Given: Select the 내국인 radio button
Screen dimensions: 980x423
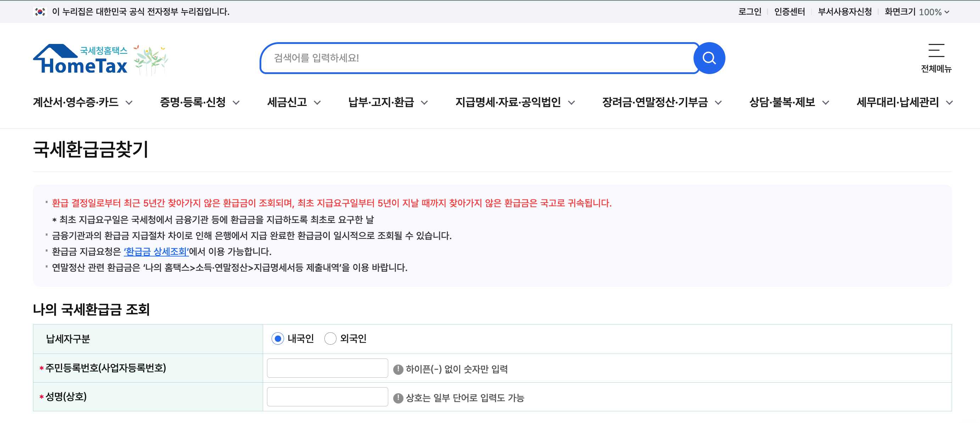Looking at the screenshot, I should tap(278, 339).
